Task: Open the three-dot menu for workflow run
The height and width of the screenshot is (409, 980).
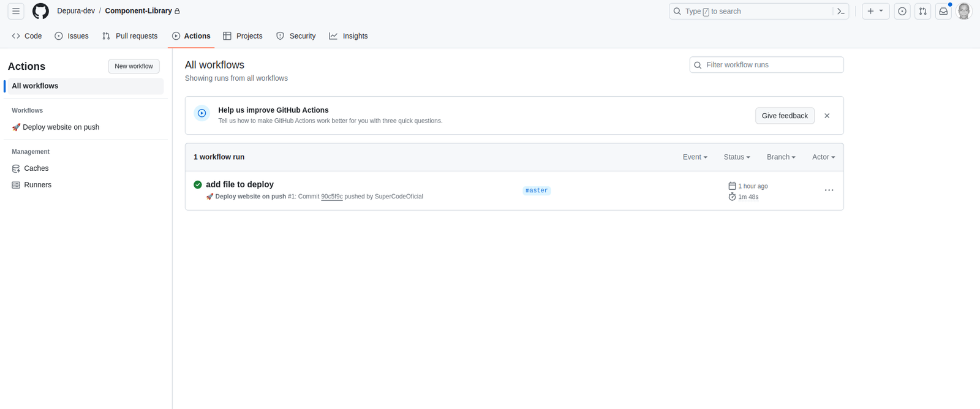Action: pos(829,190)
